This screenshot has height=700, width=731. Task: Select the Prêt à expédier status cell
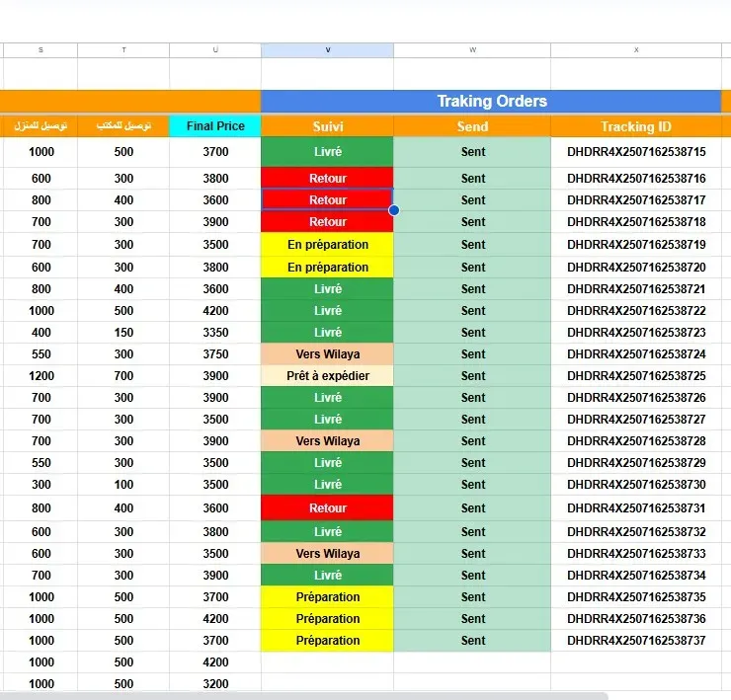coord(327,376)
